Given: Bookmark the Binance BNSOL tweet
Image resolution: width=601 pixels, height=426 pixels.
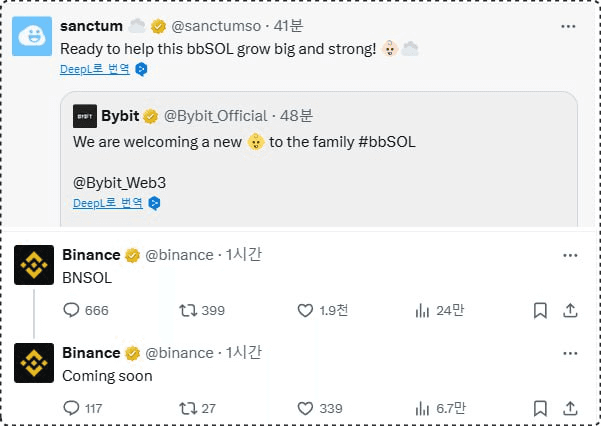Looking at the screenshot, I should pos(540,310).
